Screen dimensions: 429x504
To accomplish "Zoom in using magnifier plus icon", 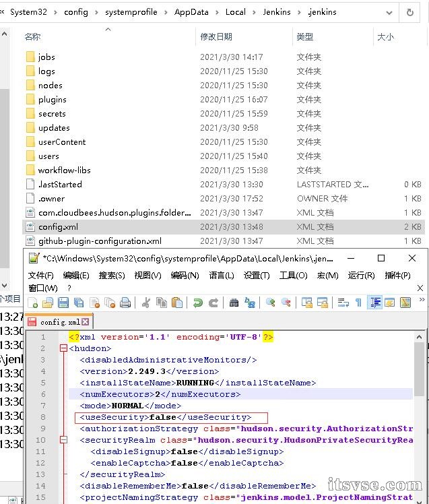I will point(271,303).
